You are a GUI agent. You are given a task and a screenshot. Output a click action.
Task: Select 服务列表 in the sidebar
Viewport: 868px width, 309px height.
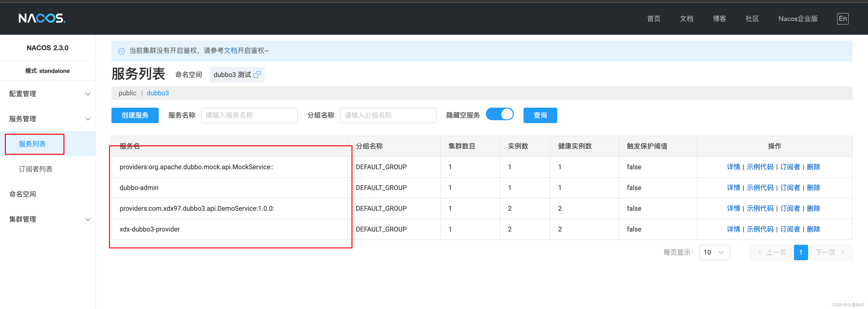[32, 144]
